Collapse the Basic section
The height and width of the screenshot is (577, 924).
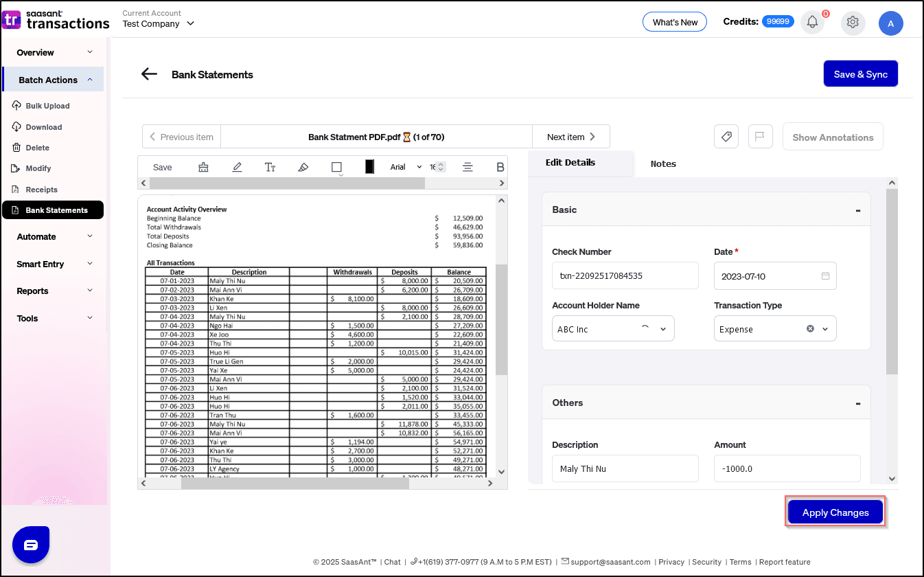(x=857, y=210)
